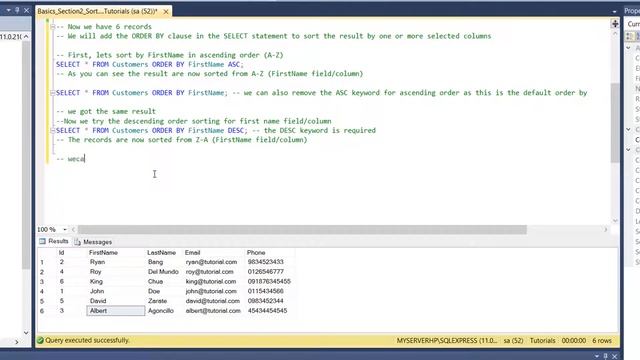Select the phone cell '0115434566'
Screen dimensions: 640x360
[x=269, y=291]
